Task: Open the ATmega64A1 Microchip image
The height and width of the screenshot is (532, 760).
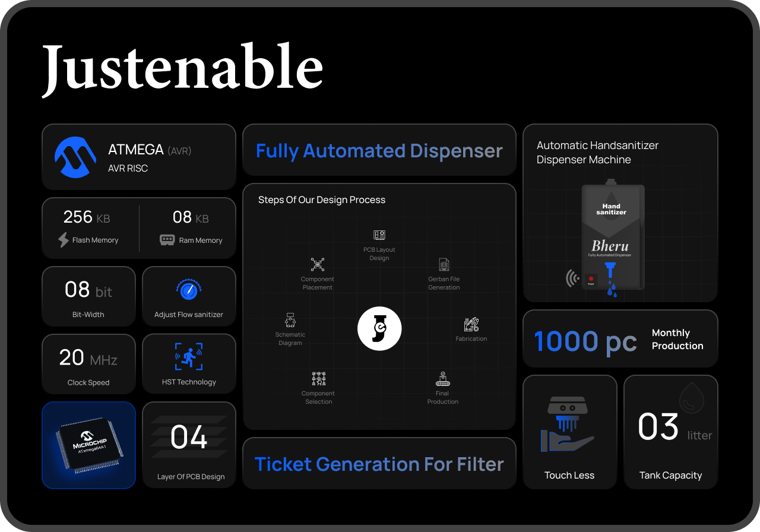Action: pos(89,445)
